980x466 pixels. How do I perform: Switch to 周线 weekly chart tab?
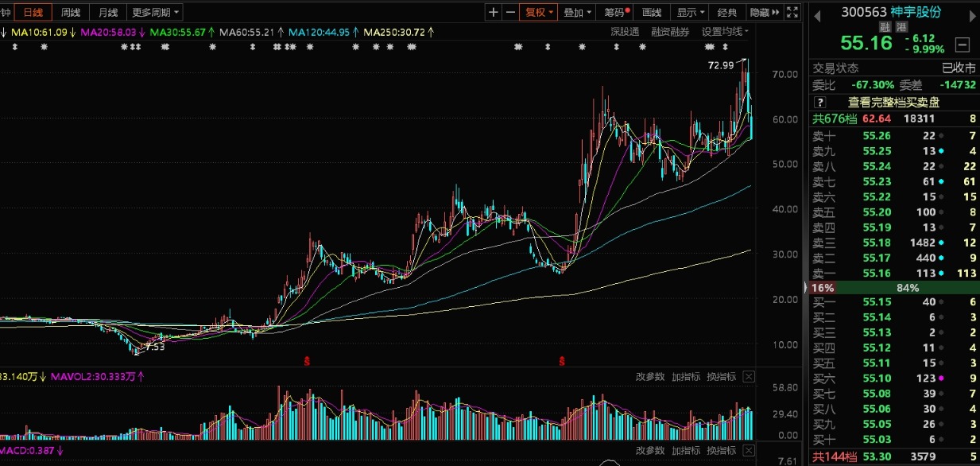click(x=71, y=12)
